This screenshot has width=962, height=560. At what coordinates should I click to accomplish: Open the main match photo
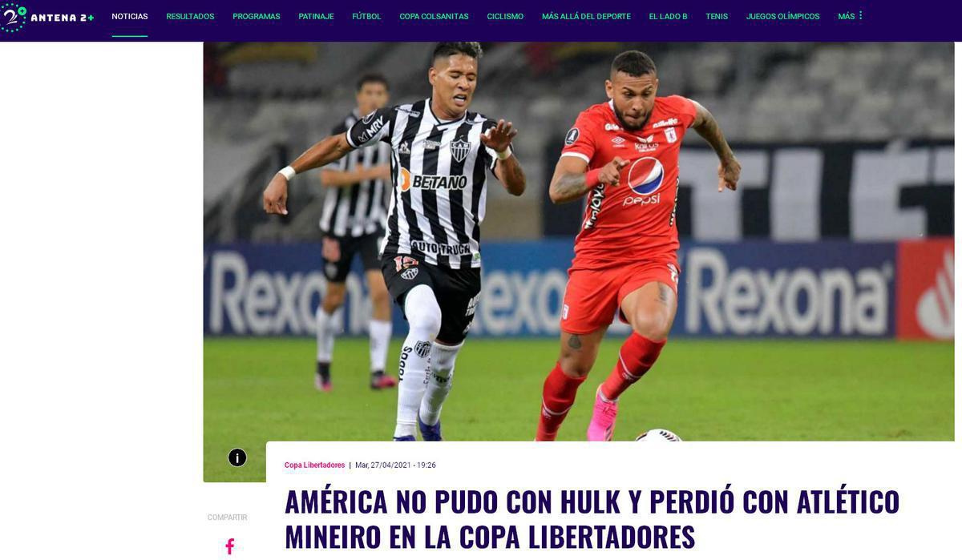pyautogui.click(x=578, y=240)
